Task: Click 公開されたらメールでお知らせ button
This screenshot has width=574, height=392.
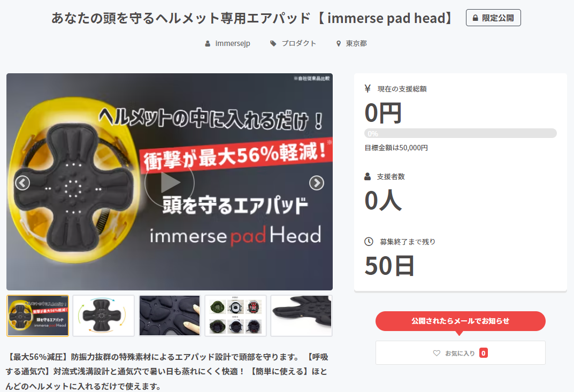Action: [460, 321]
